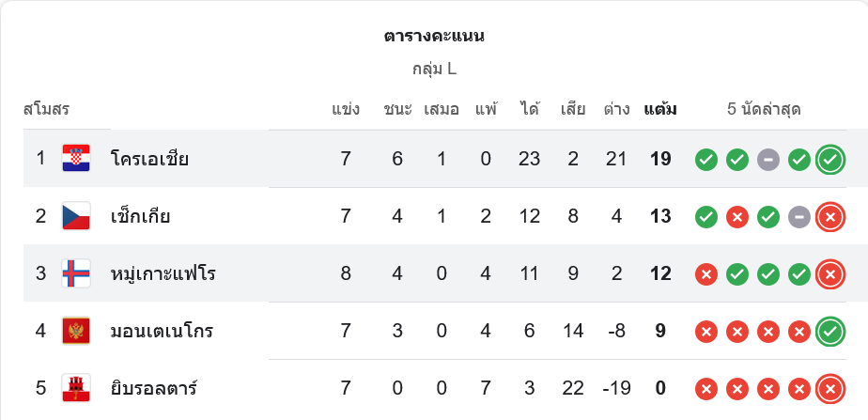Viewport: 868px width, 420px height.
Task: Click Croatia's grey draw result icon
Action: coord(767,160)
